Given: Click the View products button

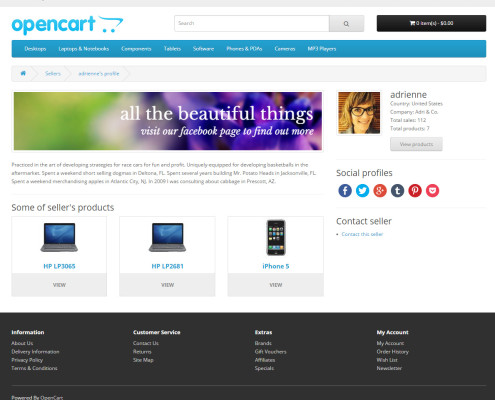Looking at the screenshot, I should point(416,144).
